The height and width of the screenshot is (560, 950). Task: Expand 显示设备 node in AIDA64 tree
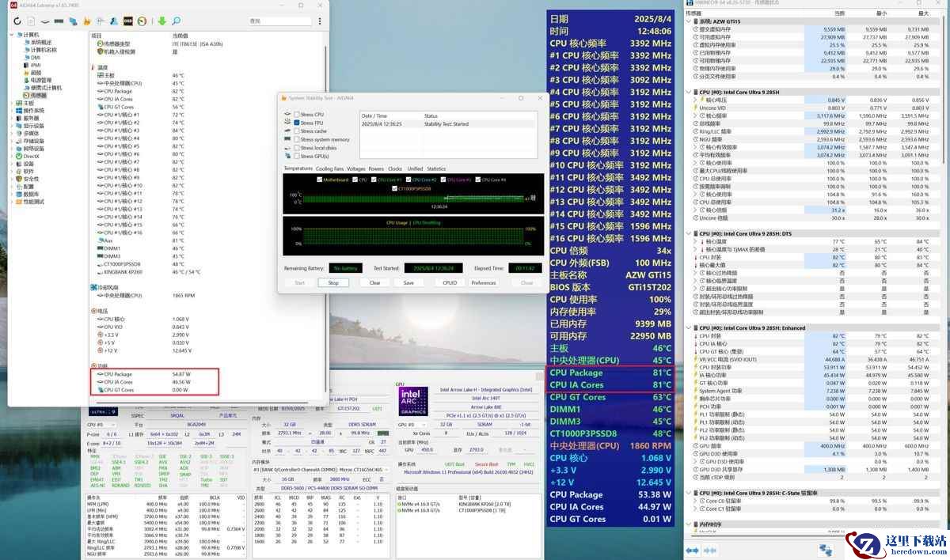click(x=11, y=126)
